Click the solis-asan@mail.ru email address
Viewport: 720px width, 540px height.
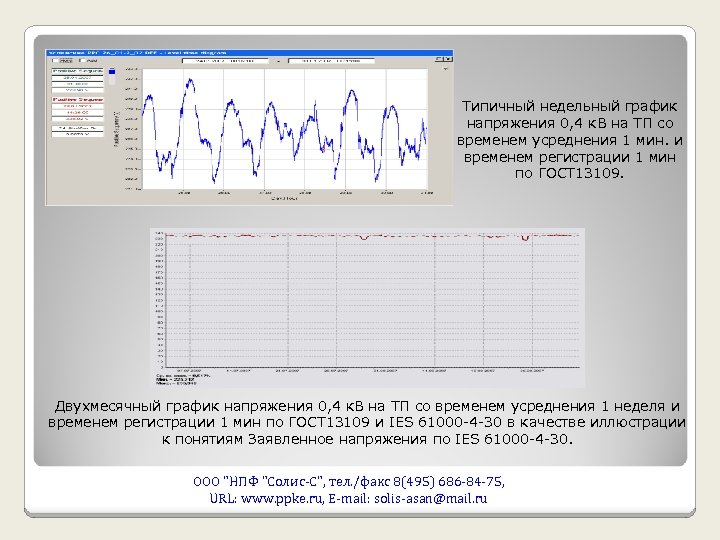(431, 499)
